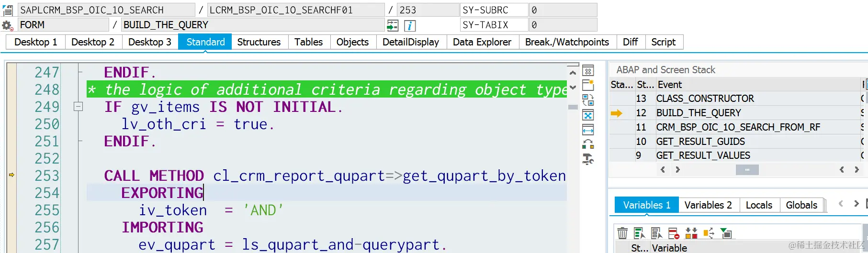Image resolution: width=868 pixels, height=253 pixels.
Task: Click the program source icon beside SAPLCRM_BSP_OIC_10_SEARCH
Action: (8, 10)
